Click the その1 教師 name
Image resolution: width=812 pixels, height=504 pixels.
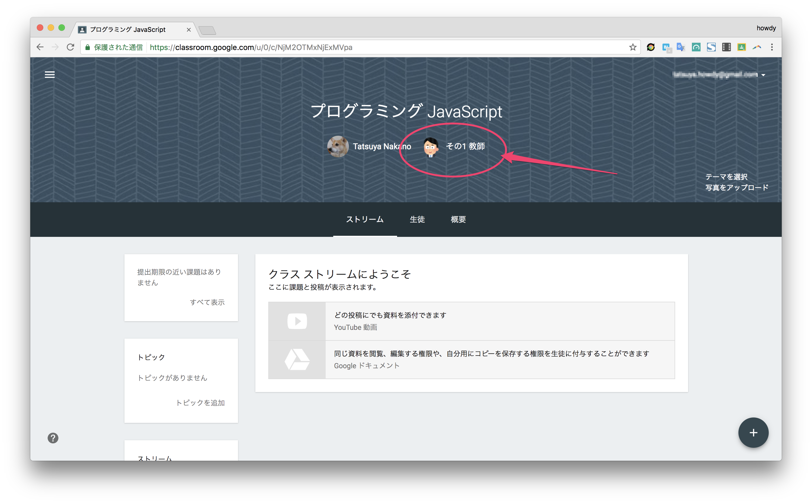tap(465, 146)
